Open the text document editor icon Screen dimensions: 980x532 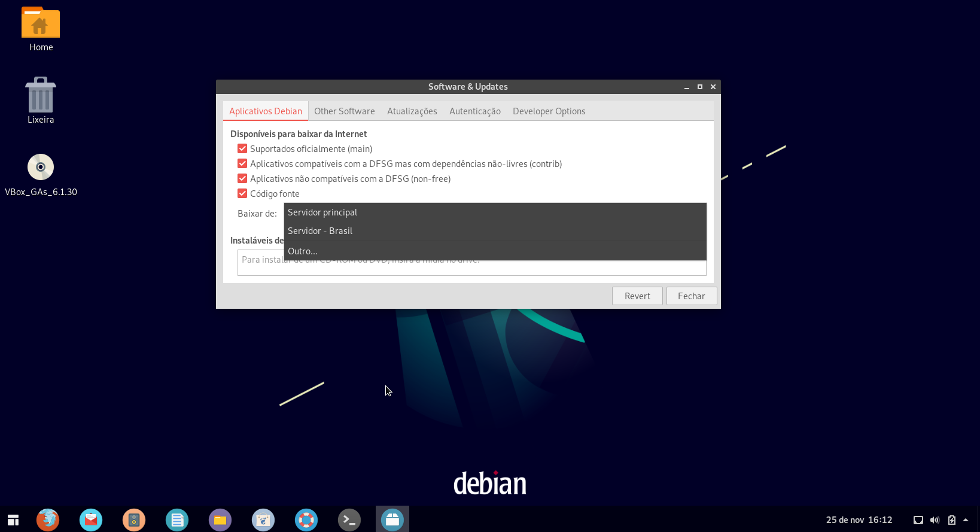tap(177, 519)
